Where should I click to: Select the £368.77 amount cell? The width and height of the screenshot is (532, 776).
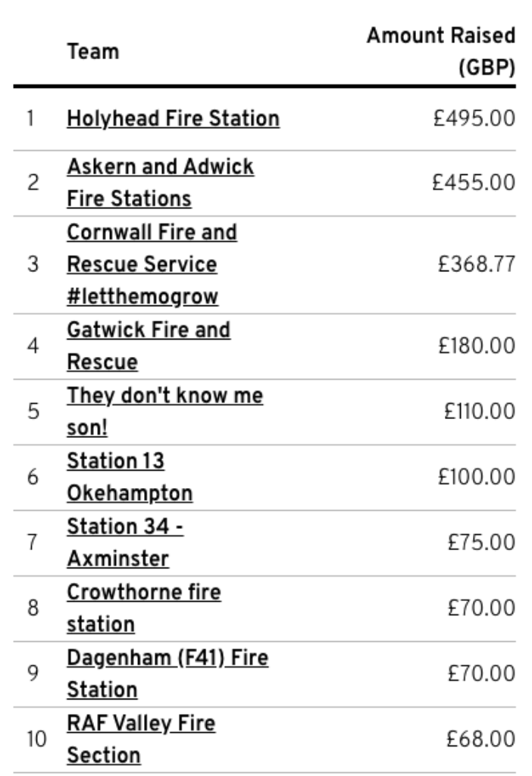[477, 264]
